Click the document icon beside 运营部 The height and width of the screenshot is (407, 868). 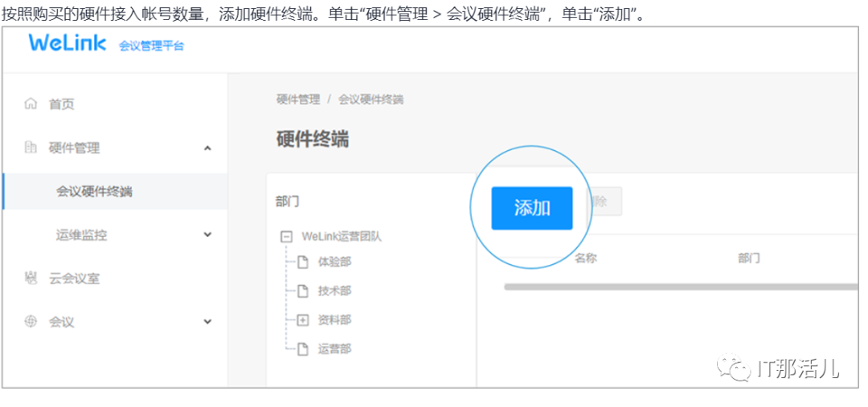pyautogui.click(x=302, y=349)
